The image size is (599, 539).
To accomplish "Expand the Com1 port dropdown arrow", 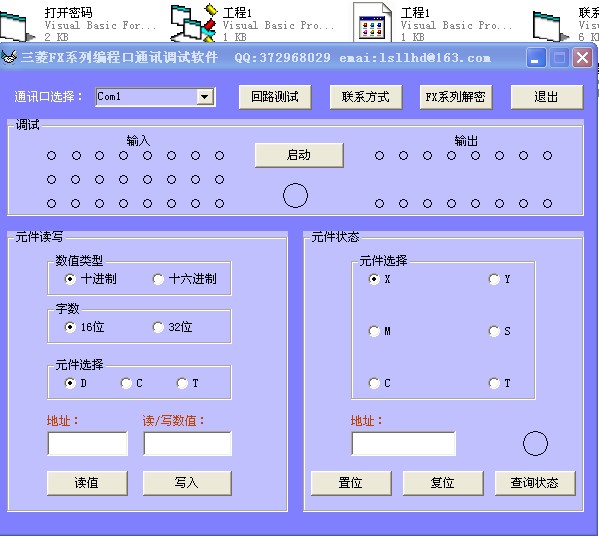I will coord(205,97).
